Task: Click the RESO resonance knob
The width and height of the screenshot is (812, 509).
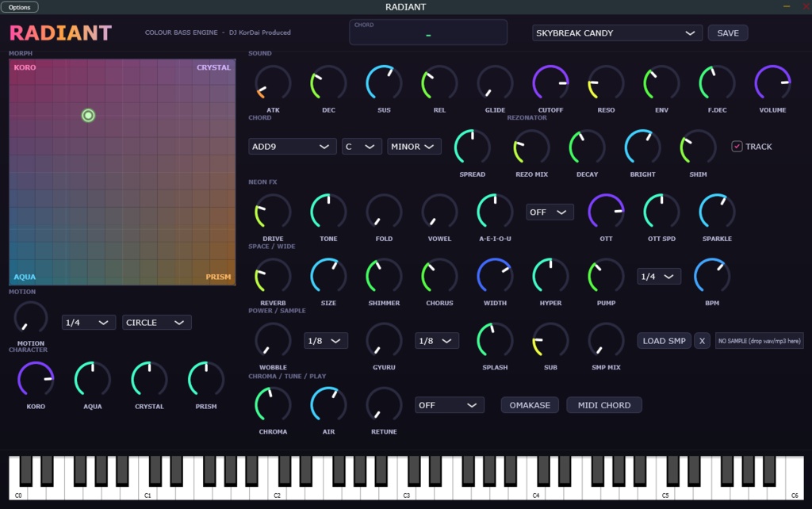Action: [606, 83]
